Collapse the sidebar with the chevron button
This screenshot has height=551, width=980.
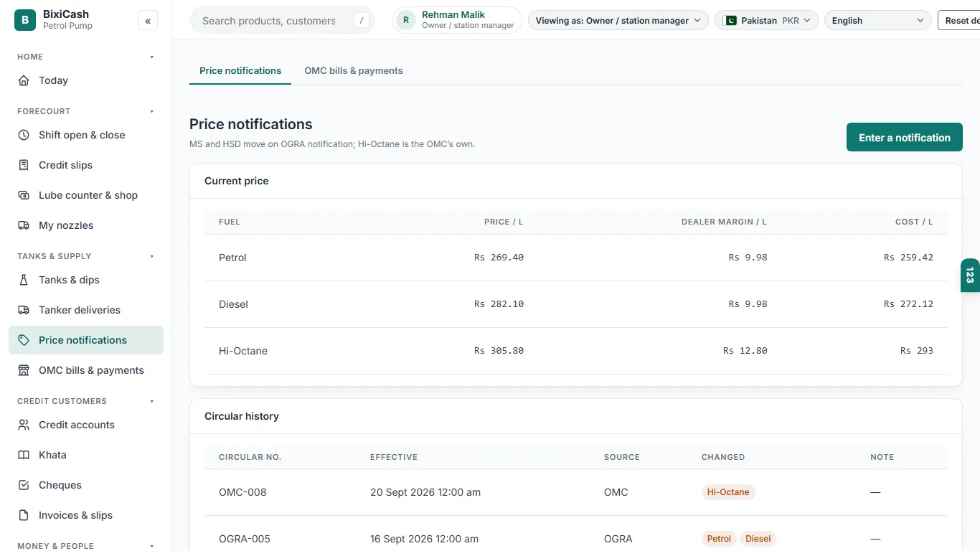click(x=148, y=21)
